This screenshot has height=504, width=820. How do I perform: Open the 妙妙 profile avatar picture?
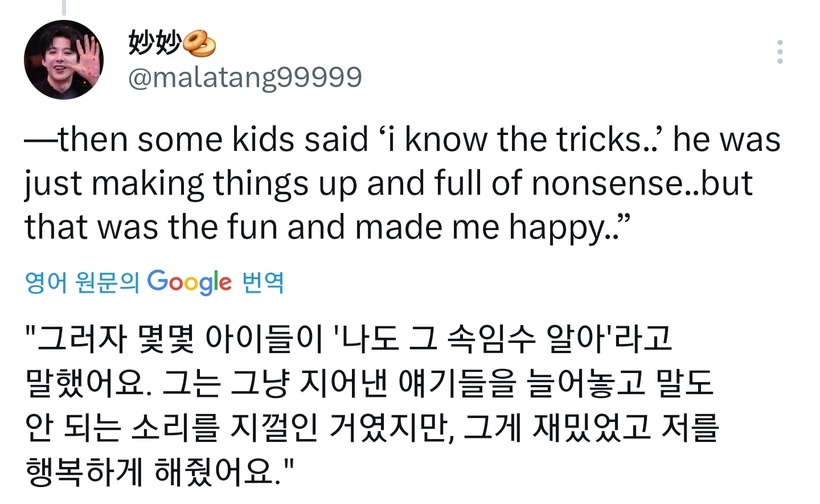pos(64,60)
